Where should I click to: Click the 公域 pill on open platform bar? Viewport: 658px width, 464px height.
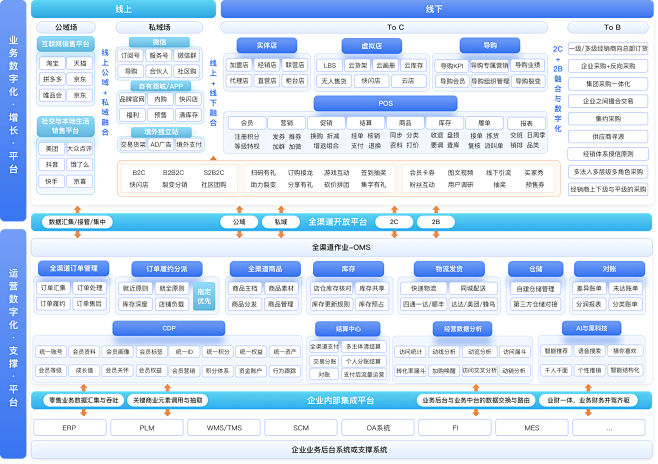(x=239, y=222)
